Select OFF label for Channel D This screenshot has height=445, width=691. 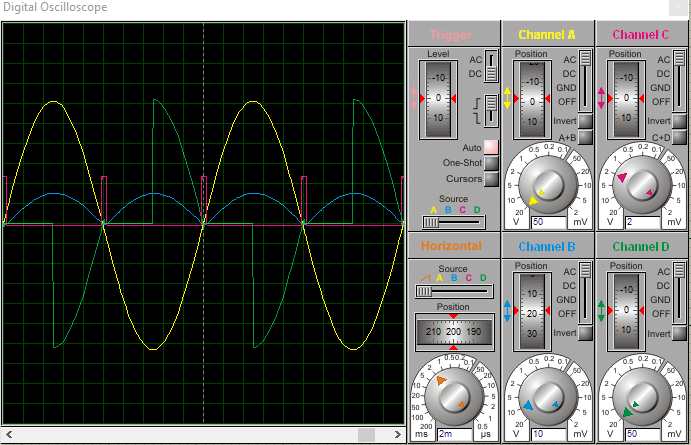pyautogui.click(x=661, y=314)
